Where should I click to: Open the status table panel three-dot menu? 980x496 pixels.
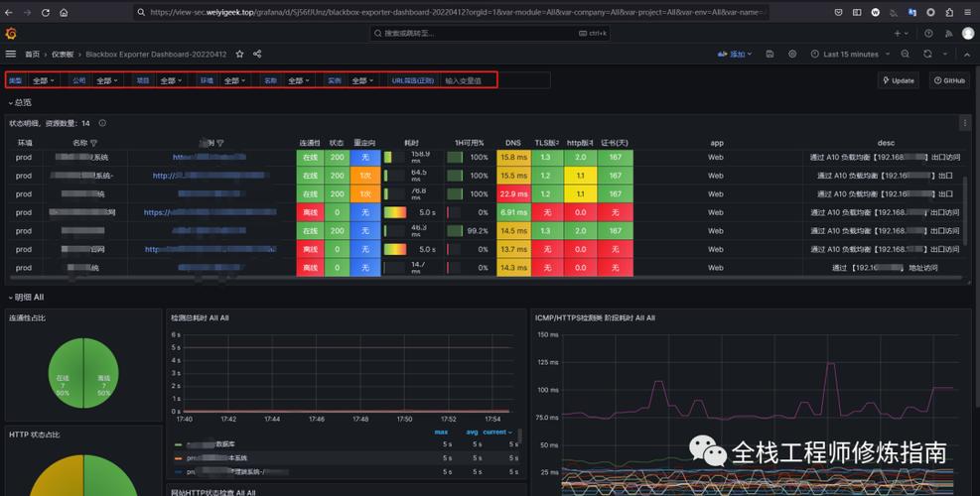(x=966, y=124)
